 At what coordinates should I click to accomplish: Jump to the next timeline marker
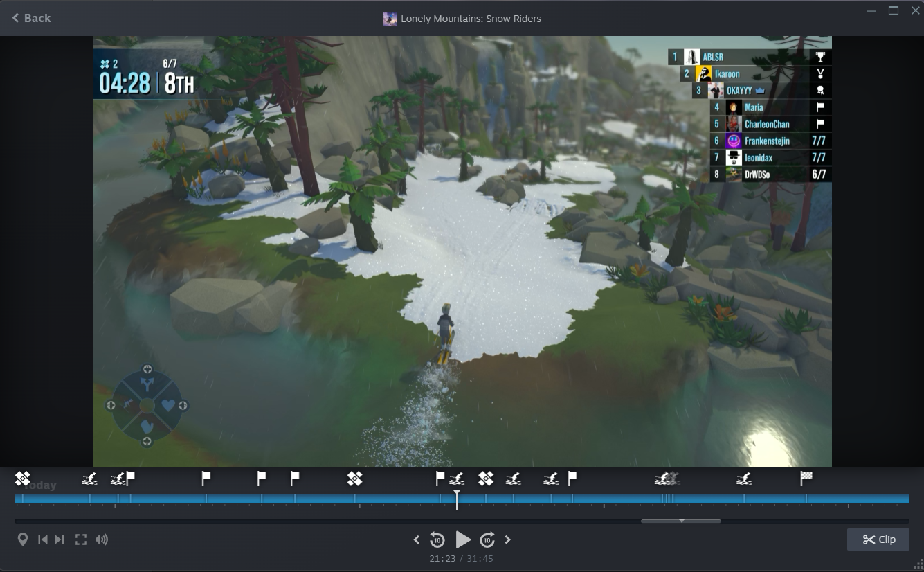[60, 539]
